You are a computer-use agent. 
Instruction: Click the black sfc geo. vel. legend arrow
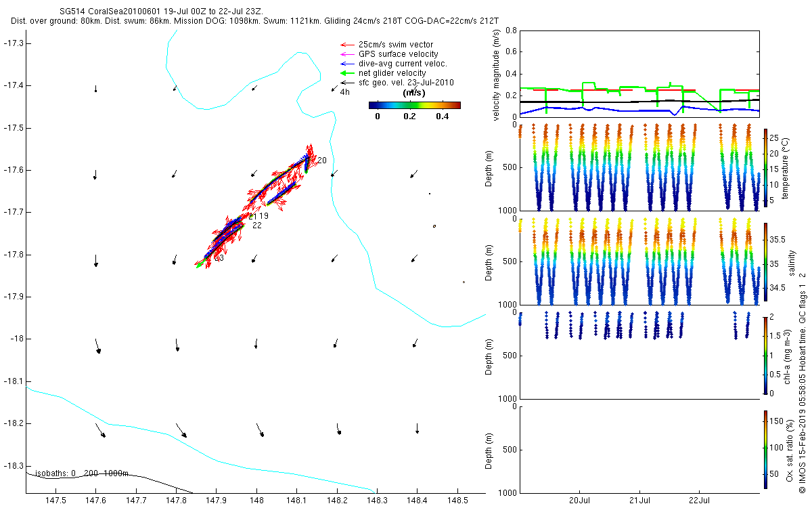pos(346,83)
